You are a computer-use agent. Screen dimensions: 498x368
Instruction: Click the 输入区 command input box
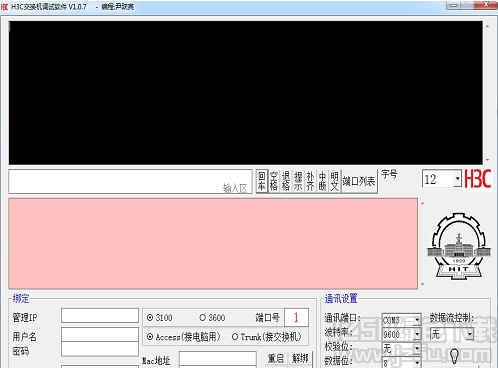pos(130,181)
